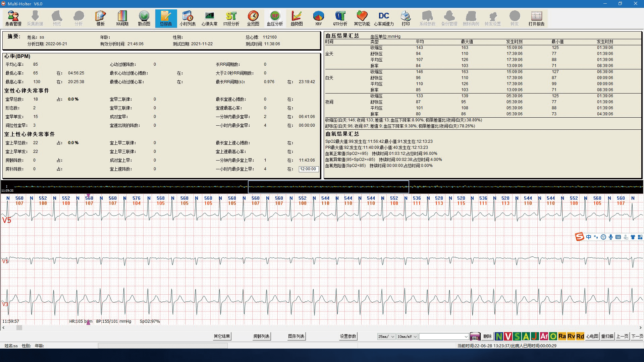
Task: Open 血压分析 blood pressure analysis
Action: point(275,18)
